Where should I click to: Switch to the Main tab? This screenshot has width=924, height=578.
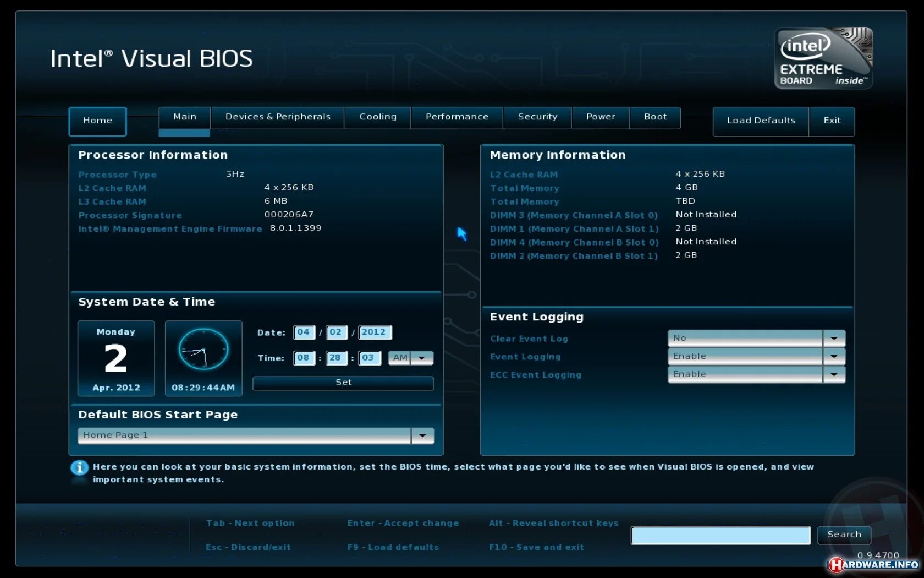coord(185,117)
